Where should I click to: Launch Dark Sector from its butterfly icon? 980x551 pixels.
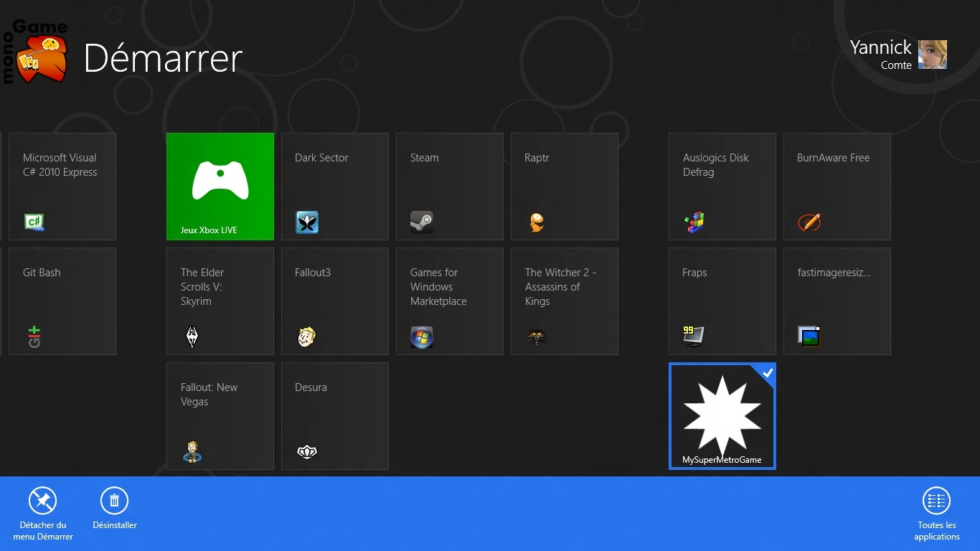307,222
